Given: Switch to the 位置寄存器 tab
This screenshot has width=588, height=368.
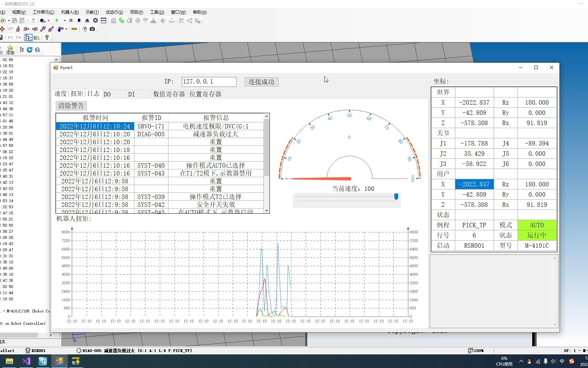Looking at the screenshot, I should tap(205, 94).
